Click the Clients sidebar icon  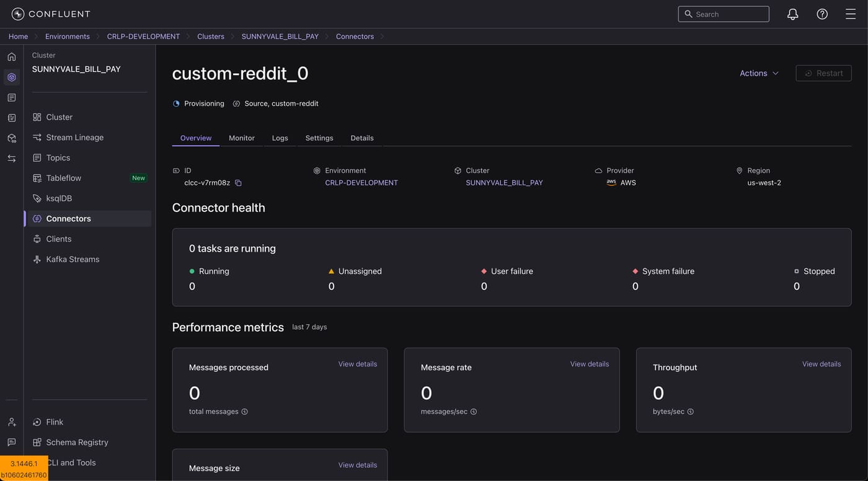pyautogui.click(x=37, y=239)
